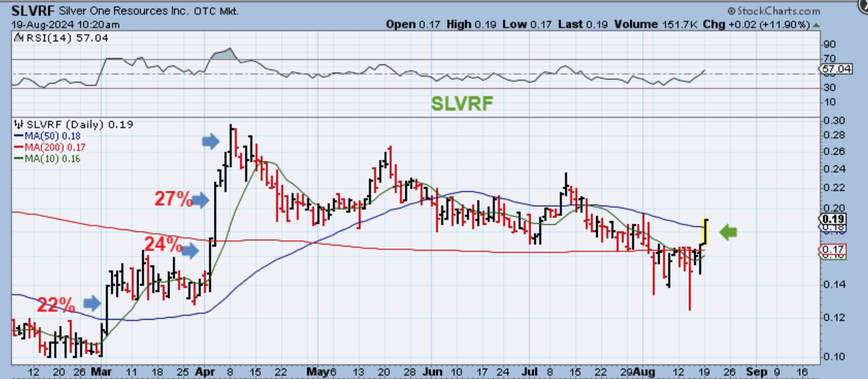Click the 30 level on the RSI axis

(829, 88)
